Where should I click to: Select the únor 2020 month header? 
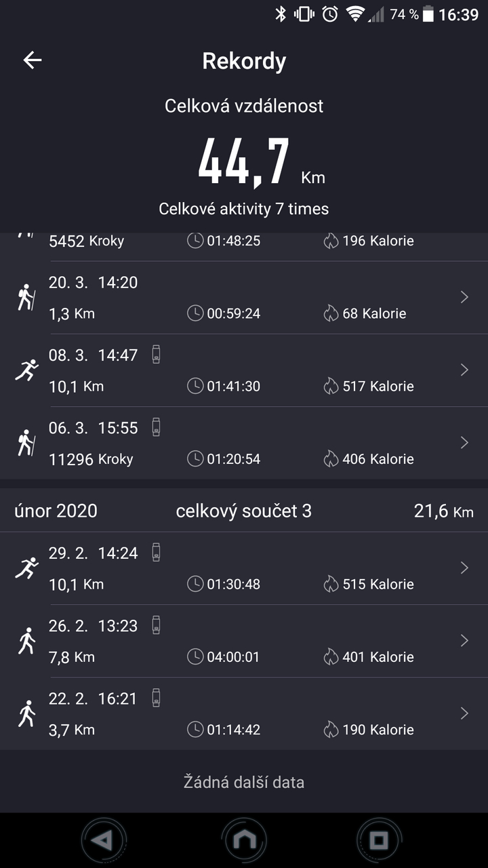click(56, 511)
